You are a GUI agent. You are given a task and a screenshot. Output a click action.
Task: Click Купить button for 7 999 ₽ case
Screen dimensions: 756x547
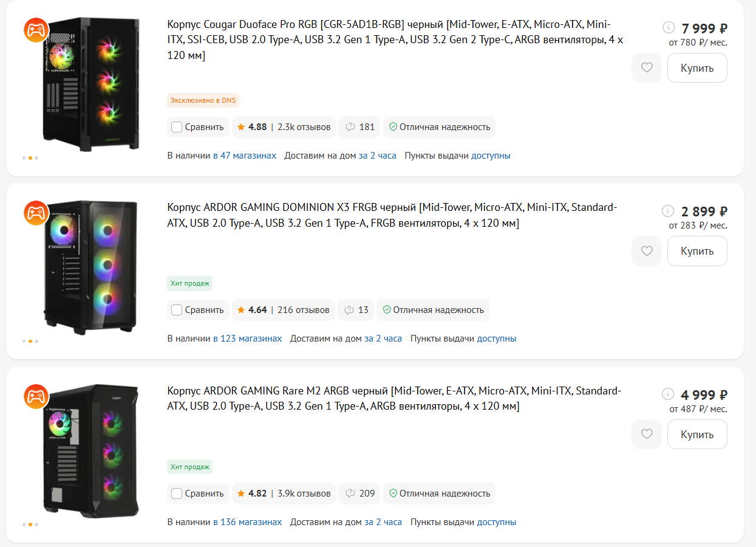click(696, 67)
